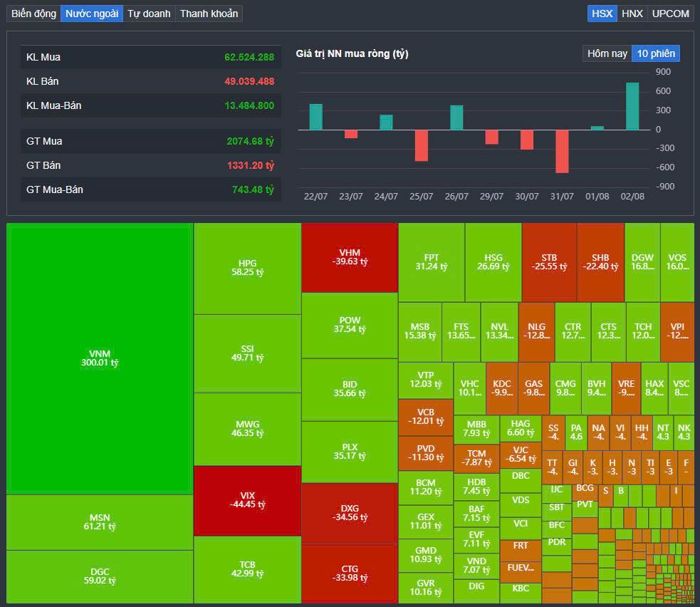The height and width of the screenshot is (607, 700).
Task: Open the MSN 61.21 tỷ tile
Action: [x=100, y=522]
